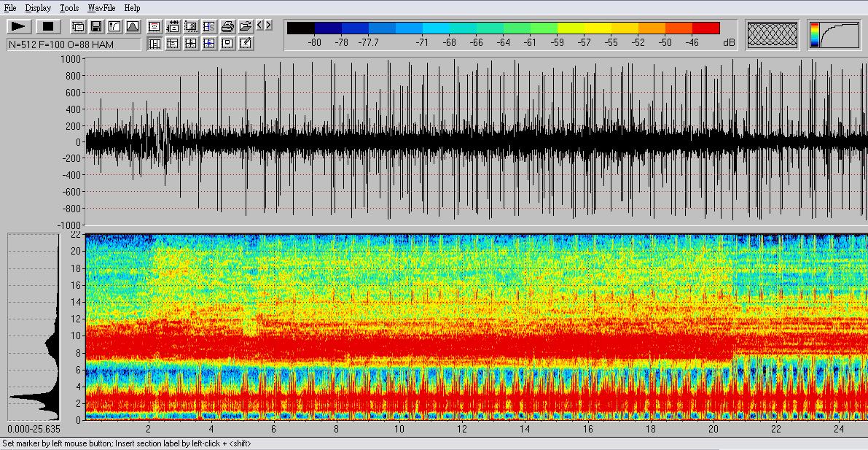Image resolution: width=868 pixels, height=450 pixels.
Task: Click the N=512 F=100 FFT parameters field
Action: (x=74, y=44)
